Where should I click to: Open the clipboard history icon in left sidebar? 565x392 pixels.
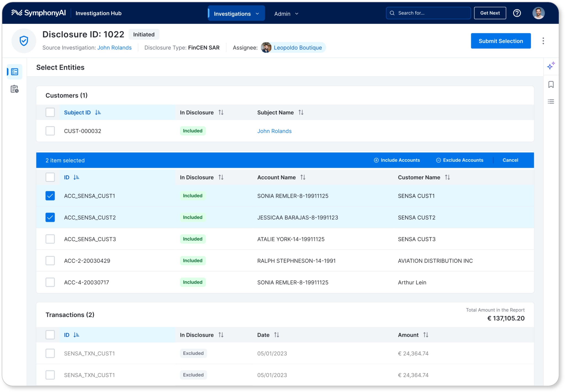(x=15, y=89)
